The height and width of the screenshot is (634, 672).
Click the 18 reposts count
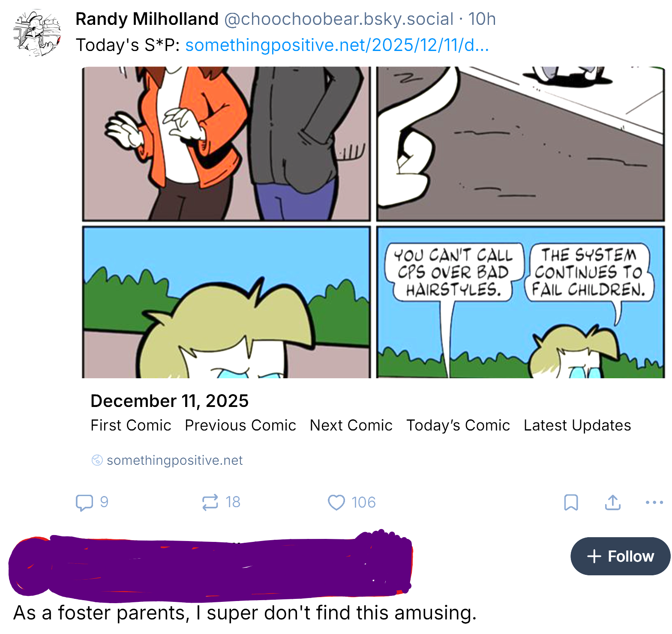(x=233, y=502)
